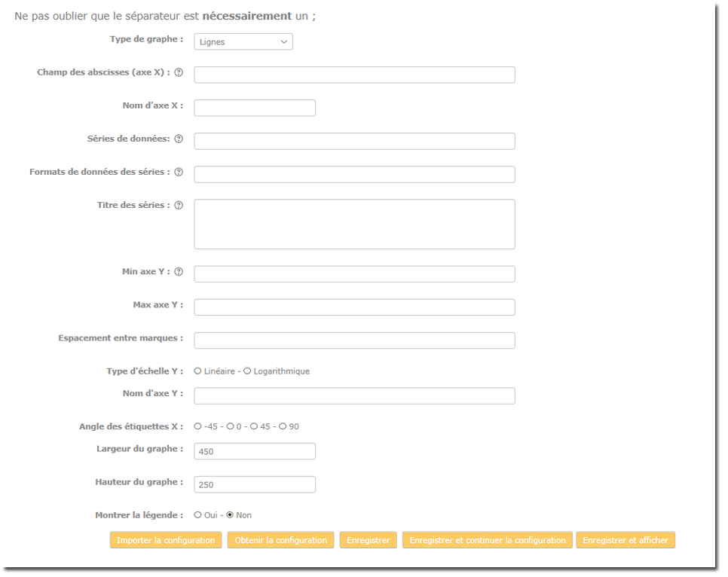Viewport: 728px width, 577px height.
Task: Focus the Nom d'axe X field
Action: pos(255,108)
